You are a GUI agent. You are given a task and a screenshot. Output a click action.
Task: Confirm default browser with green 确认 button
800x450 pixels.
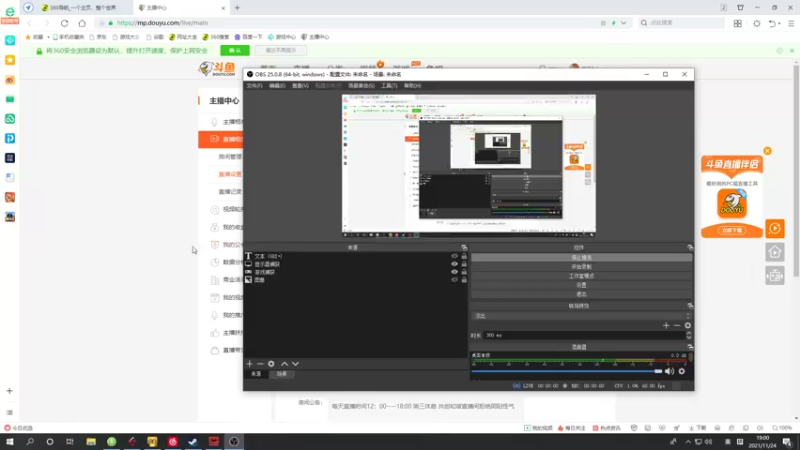[235, 51]
